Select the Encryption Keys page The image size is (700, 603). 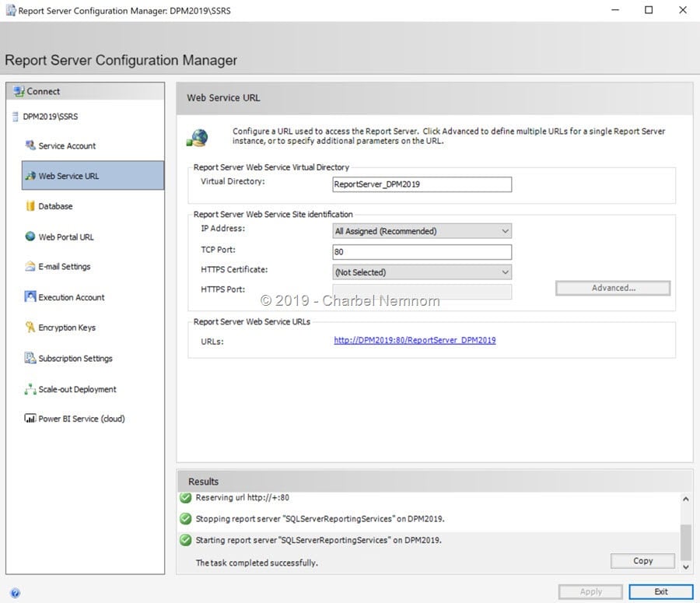point(67,328)
